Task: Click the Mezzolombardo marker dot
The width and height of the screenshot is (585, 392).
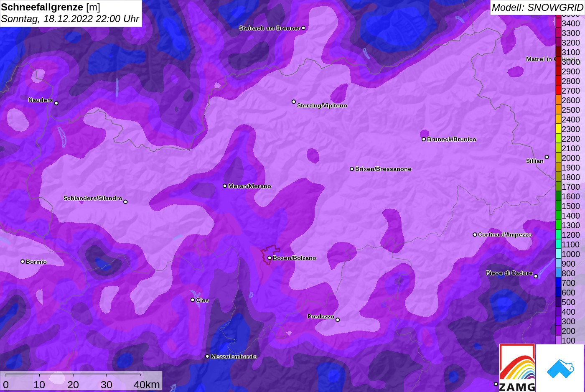Action: click(x=207, y=356)
